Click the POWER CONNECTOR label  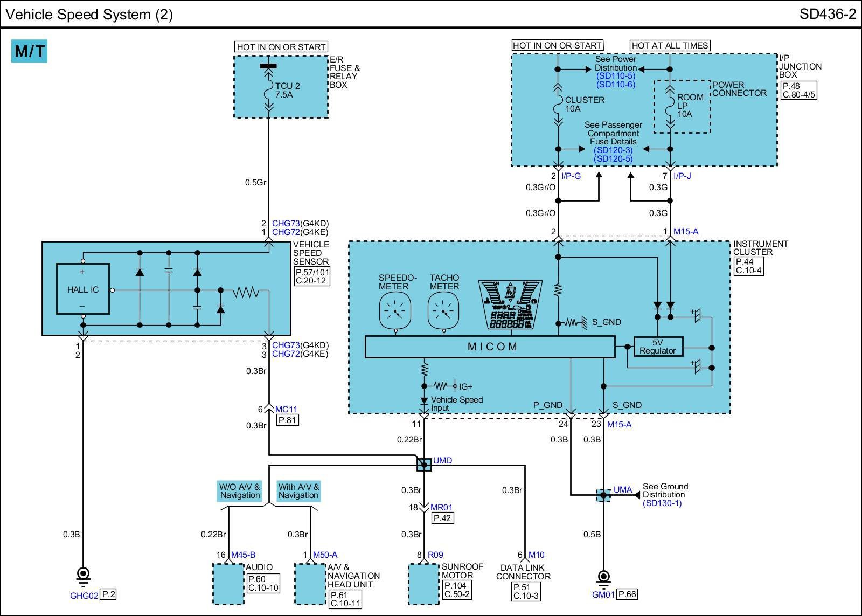(x=739, y=89)
